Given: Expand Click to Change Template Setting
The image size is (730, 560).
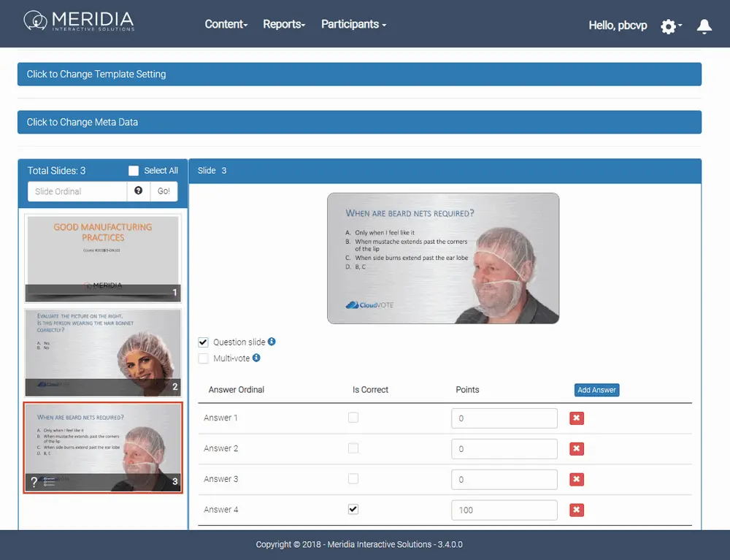Looking at the screenshot, I should 359,74.
